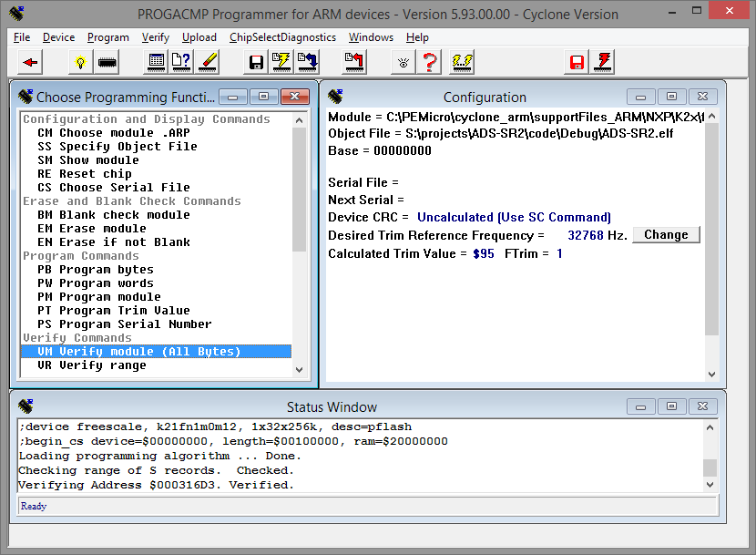
Task: Click the black chip module toolbar icon
Action: pyautogui.click(x=107, y=62)
